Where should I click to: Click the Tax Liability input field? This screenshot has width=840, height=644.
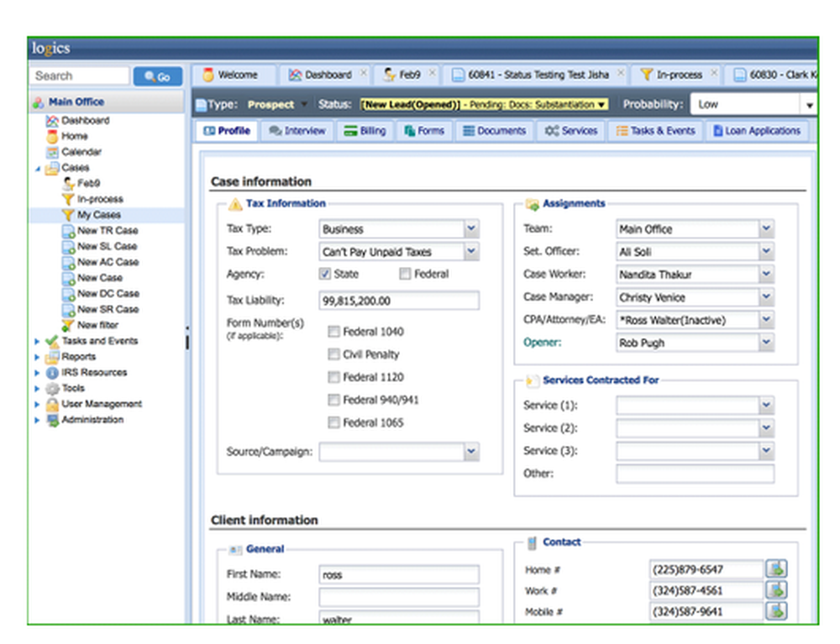(399, 301)
